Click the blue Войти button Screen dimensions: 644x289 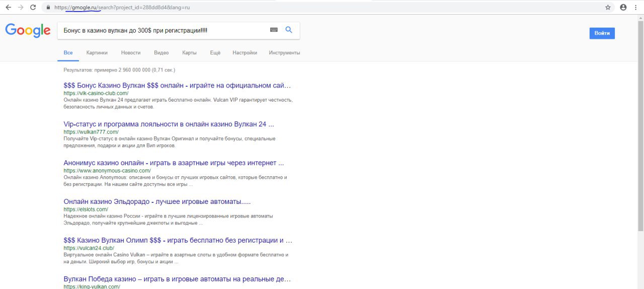click(602, 33)
